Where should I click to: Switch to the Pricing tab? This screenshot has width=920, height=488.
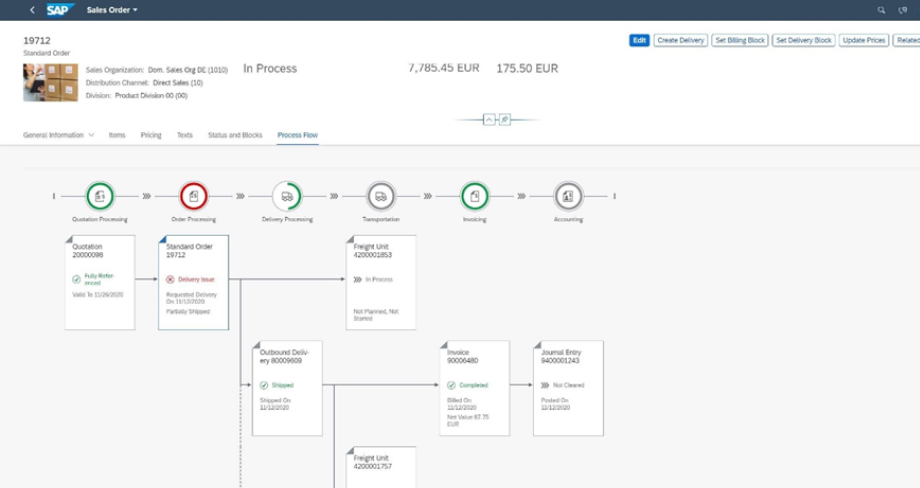(x=151, y=135)
